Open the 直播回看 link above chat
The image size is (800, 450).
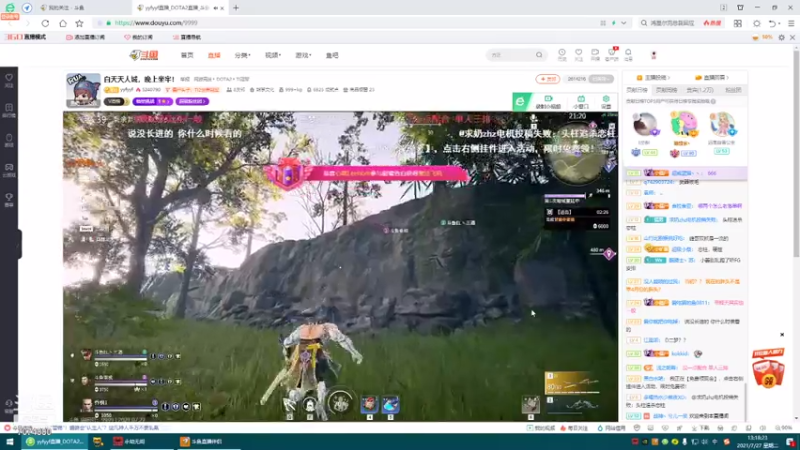coord(712,78)
